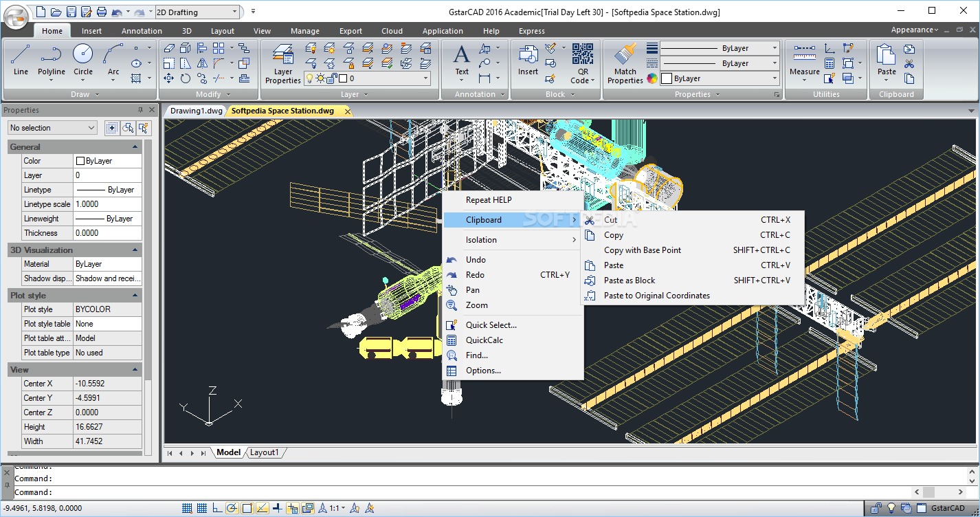Screen dimensions: 980x517
Task: Collapse the General properties section
Action: (x=135, y=147)
